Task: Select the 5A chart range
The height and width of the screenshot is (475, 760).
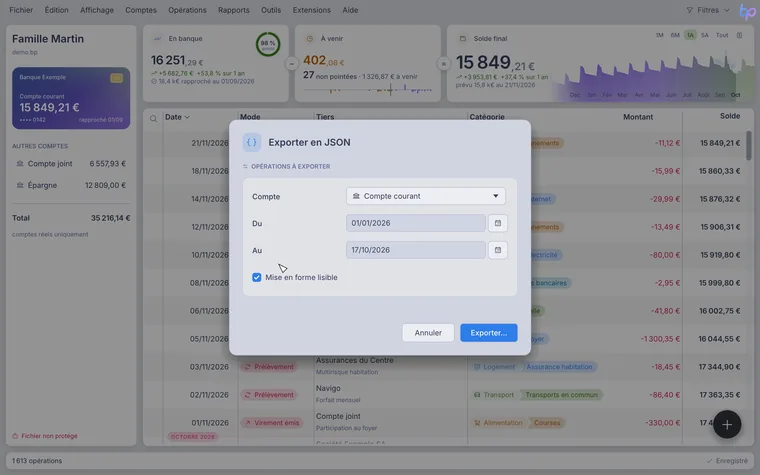Action: (705, 35)
